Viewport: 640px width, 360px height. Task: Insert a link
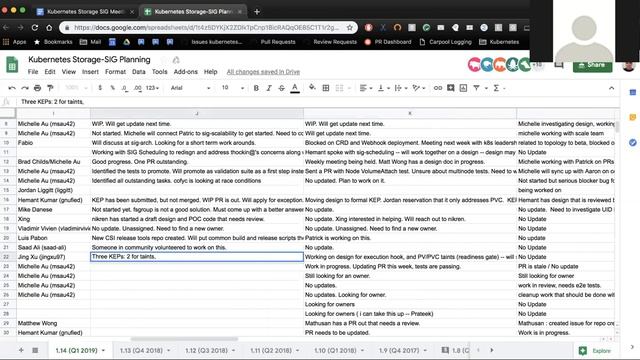point(438,88)
